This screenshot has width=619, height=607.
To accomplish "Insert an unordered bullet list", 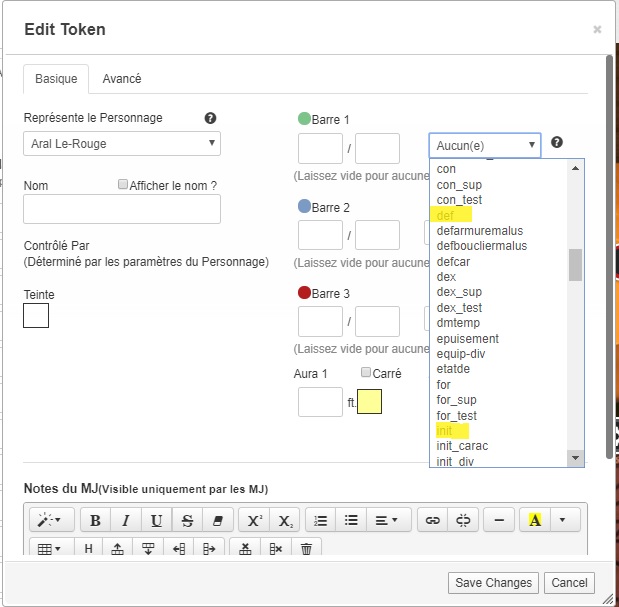I will 351,520.
